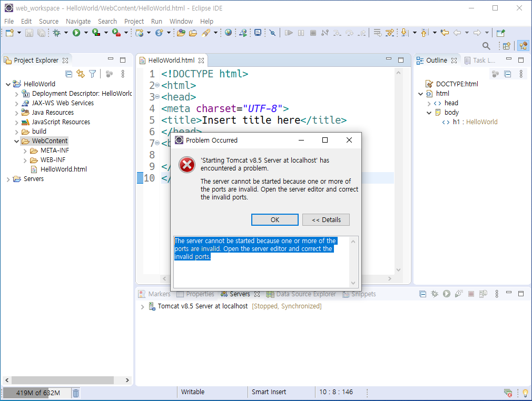The width and height of the screenshot is (532, 401).
Task: Click the Save All icon
Action: click(x=41, y=33)
